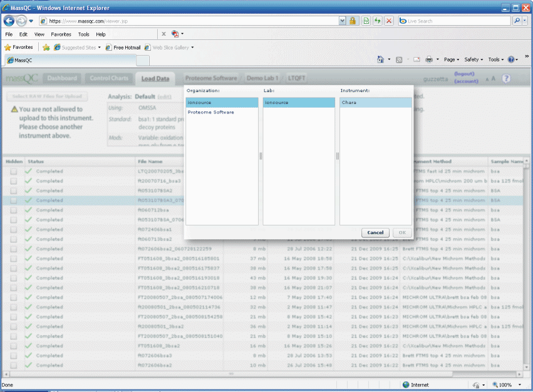Open the Tools menu in menu bar

pyautogui.click(x=83, y=34)
